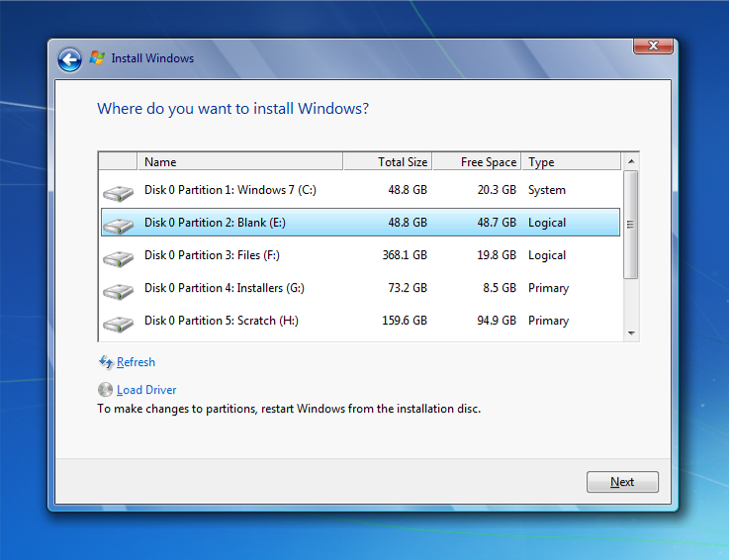Select Disk 0 Partition 4: Installers (G:)
Image resolution: width=729 pixels, height=560 pixels.
360,288
